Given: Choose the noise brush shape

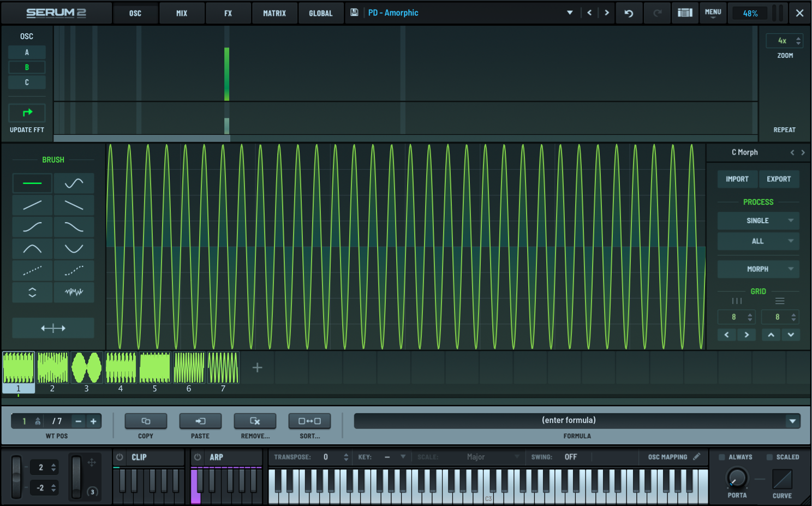Looking at the screenshot, I should pyautogui.click(x=74, y=292).
